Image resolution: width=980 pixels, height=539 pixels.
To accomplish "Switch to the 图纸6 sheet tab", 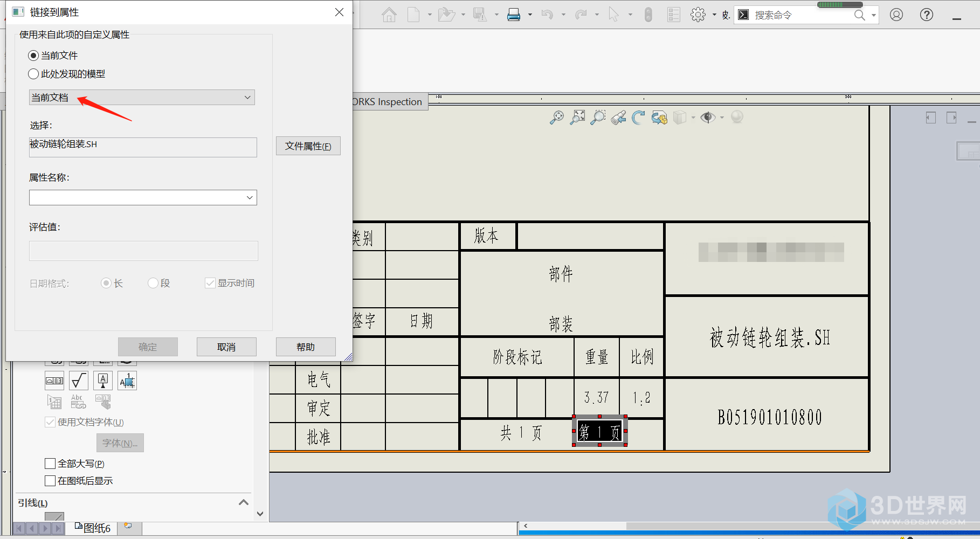I will click(93, 528).
